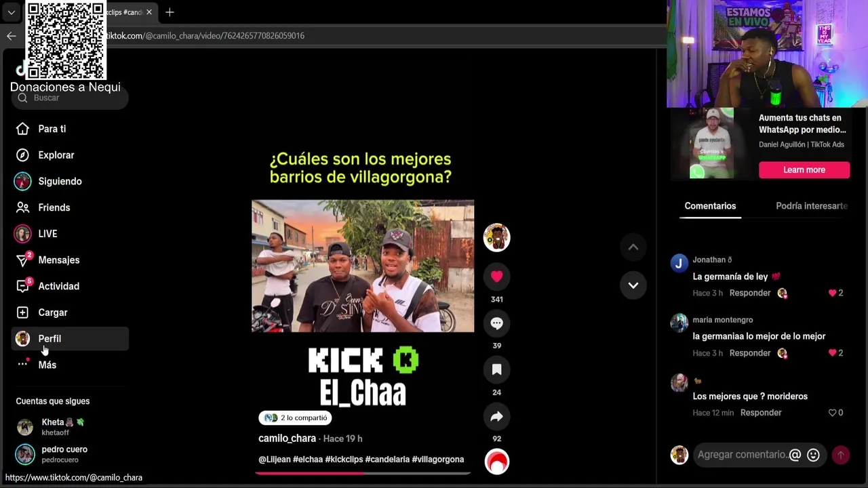Open maria montengro's profile avatar
The height and width of the screenshot is (488, 868).
point(679,323)
